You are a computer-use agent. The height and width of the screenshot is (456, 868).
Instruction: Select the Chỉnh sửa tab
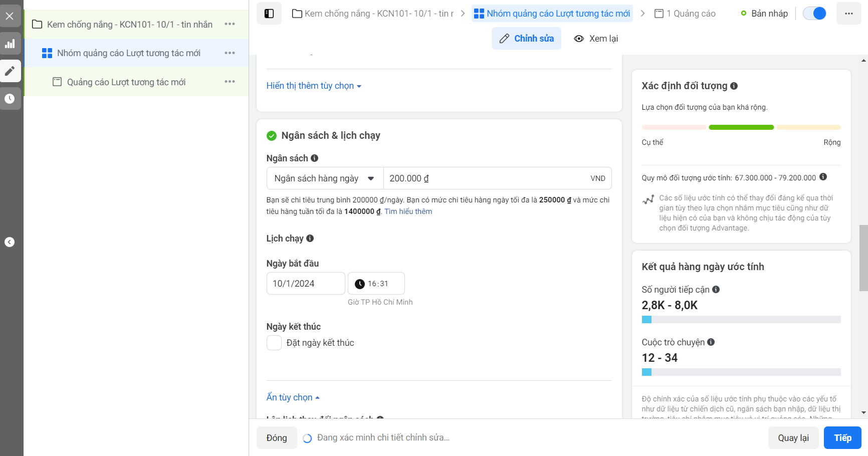[526, 39]
